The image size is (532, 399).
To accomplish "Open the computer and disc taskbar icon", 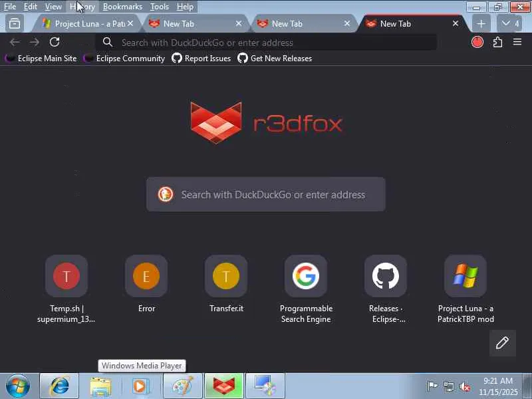I will point(265,386).
